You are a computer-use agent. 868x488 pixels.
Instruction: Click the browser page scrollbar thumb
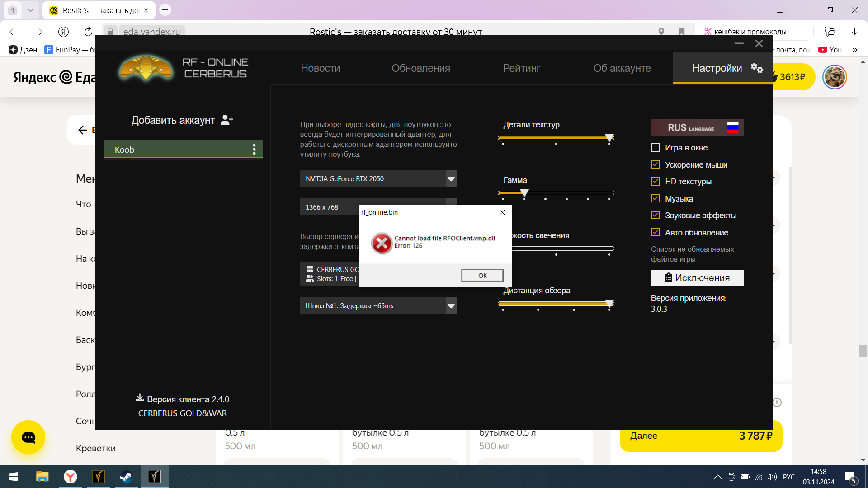(863, 351)
